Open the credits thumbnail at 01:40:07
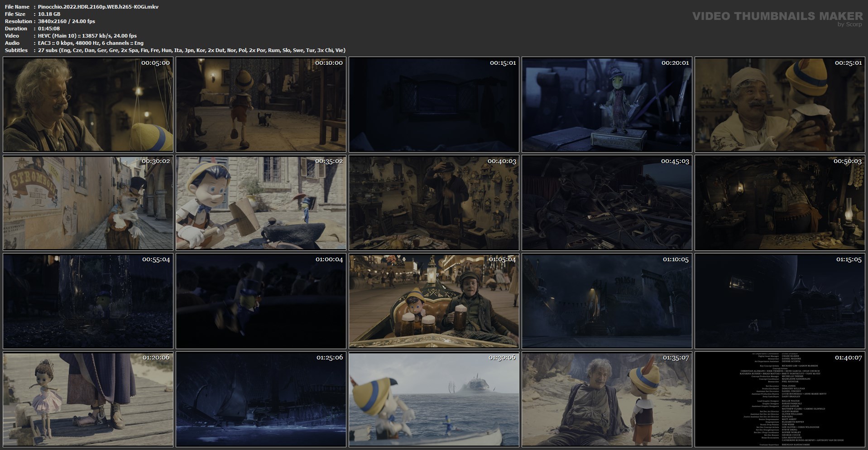The image size is (868, 450). pos(780,399)
